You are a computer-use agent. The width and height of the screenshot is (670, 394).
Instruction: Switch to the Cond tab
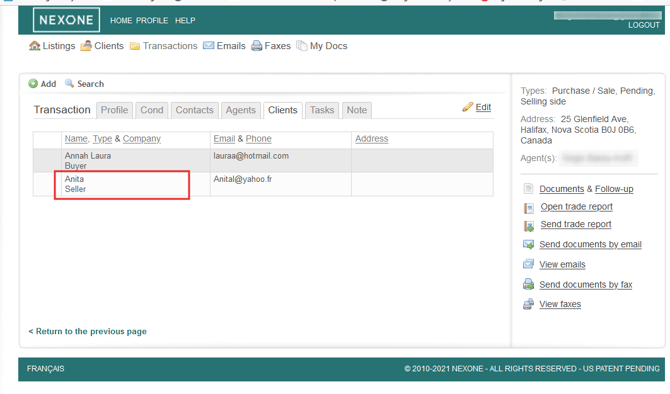(152, 110)
